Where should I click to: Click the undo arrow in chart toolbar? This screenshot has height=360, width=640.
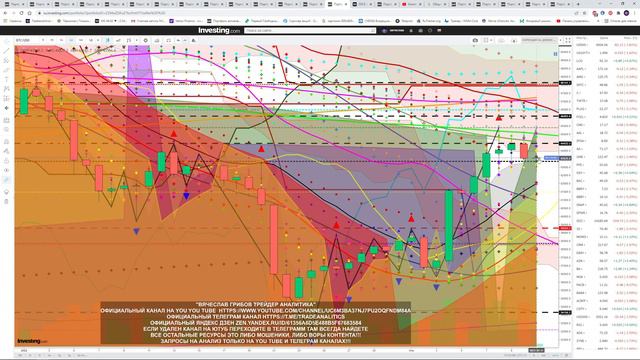178,40
